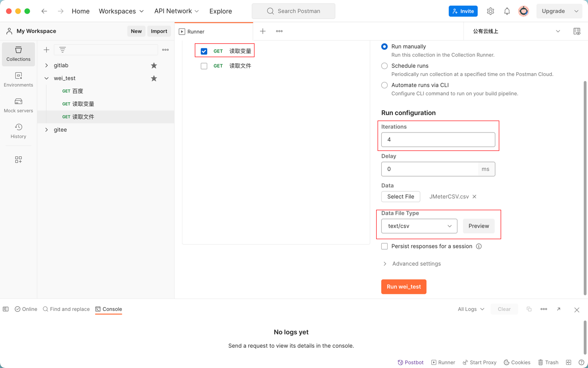Viewport: 588px width, 368px height.
Task: Enable Persist responses for a session
Action: [x=384, y=246]
